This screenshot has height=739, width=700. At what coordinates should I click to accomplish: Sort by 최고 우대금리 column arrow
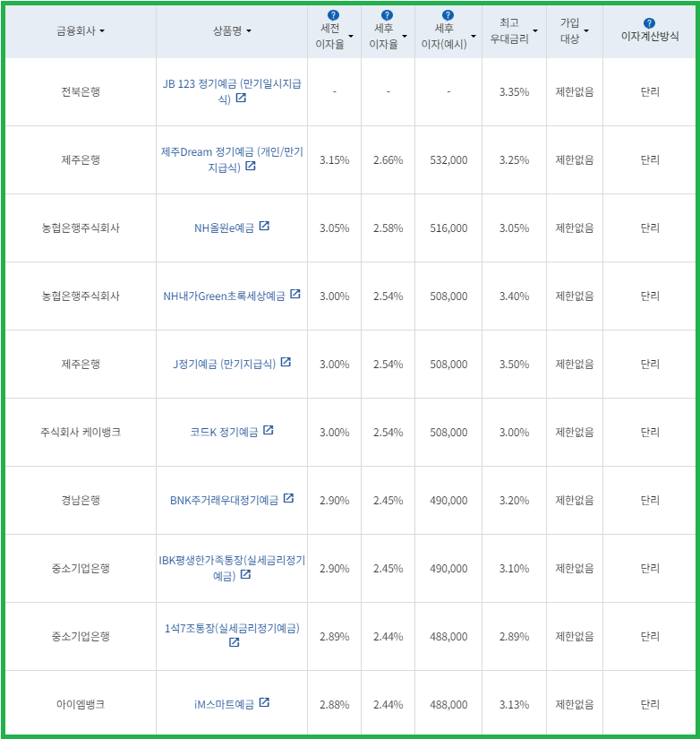(x=535, y=31)
